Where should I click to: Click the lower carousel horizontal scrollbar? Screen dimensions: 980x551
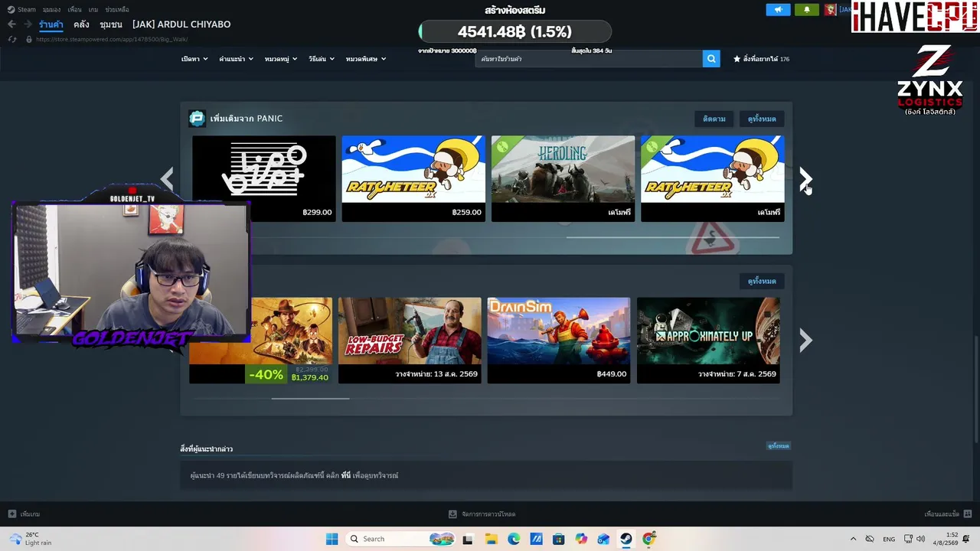point(310,399)
